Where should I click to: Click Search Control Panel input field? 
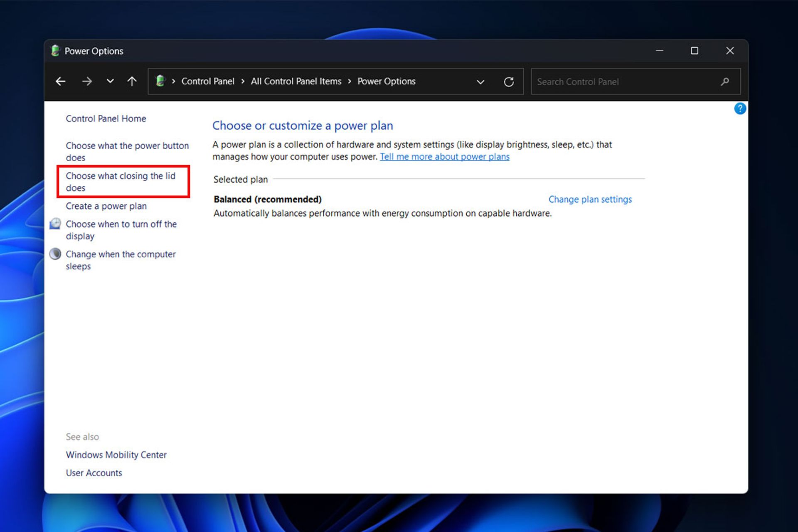[632, 81]
